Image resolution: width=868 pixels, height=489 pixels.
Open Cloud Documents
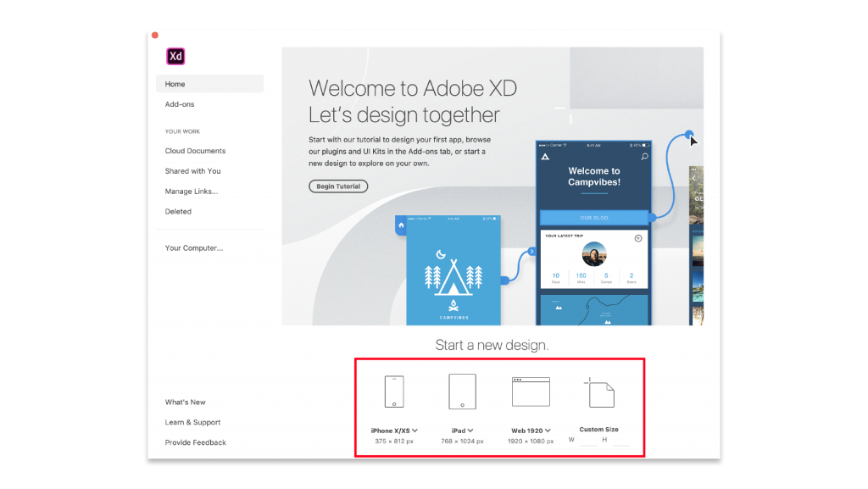tap(195, 151)
